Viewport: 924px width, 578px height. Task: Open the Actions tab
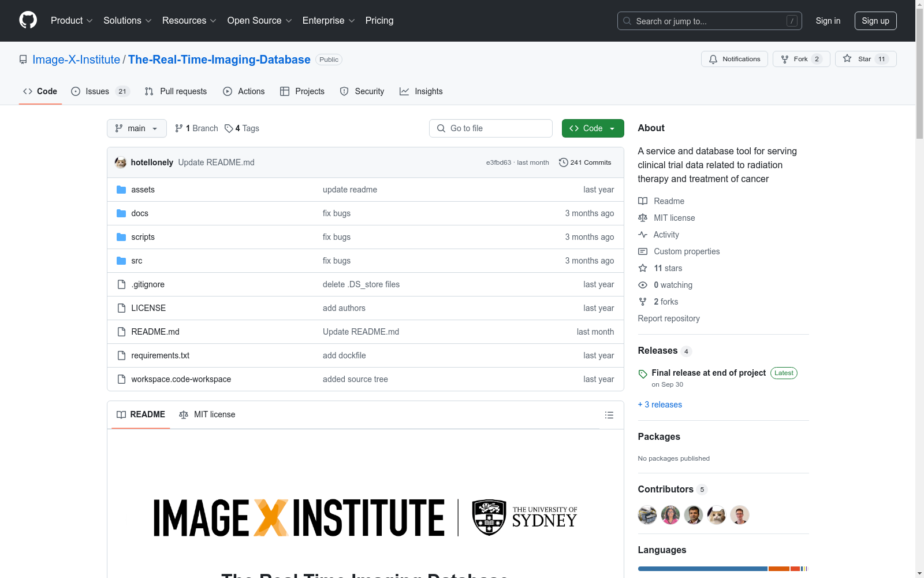pos(244,91)
